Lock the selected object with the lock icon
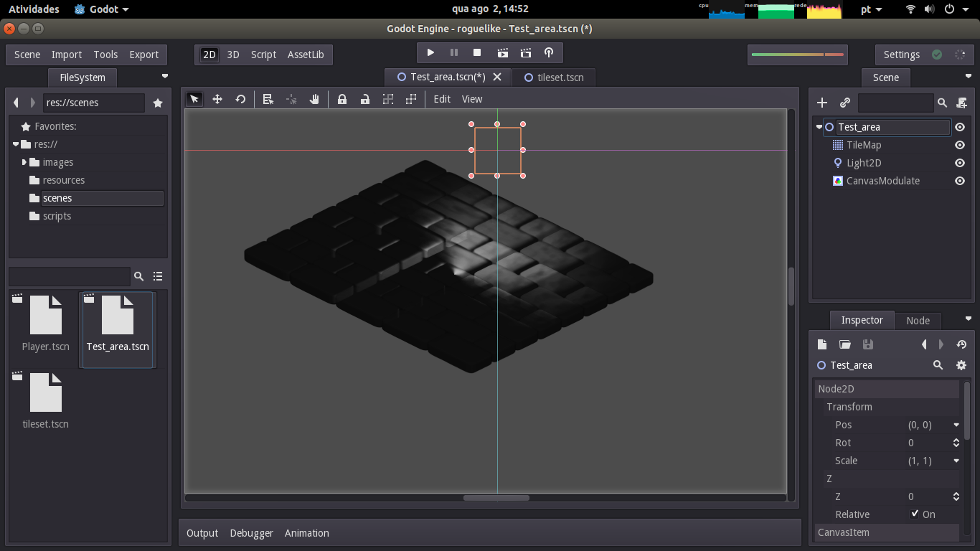This screenshot has height=551, width=980. [x=342, y=99]
